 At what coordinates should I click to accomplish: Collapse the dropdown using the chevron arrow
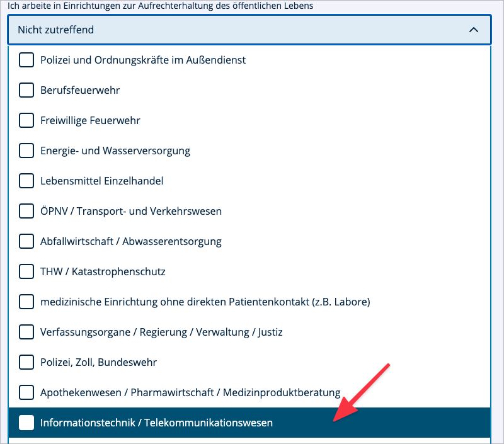pyautogui.click(x=474, y=30)
